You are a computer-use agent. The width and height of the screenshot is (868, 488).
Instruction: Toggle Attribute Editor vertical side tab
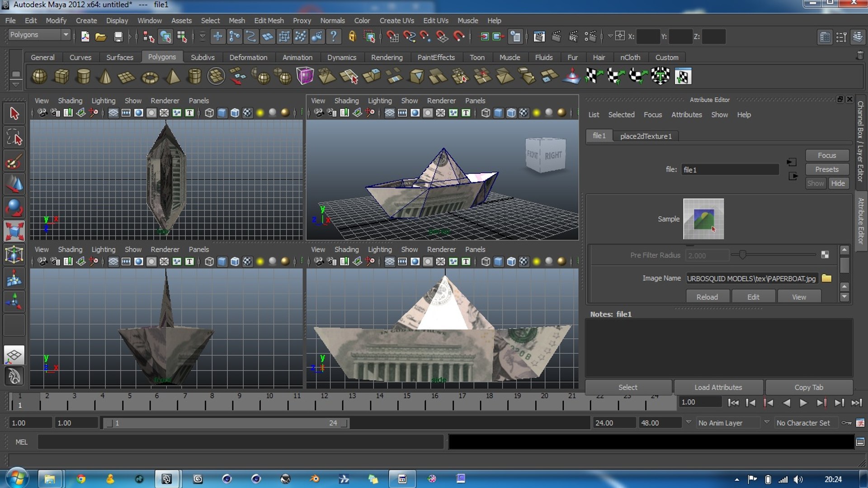point(861,221)
